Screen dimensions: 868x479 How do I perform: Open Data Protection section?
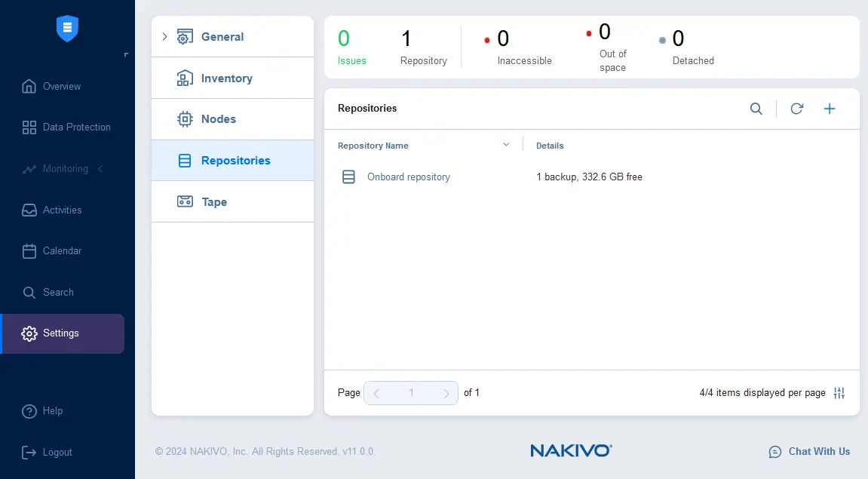(77, 127)
